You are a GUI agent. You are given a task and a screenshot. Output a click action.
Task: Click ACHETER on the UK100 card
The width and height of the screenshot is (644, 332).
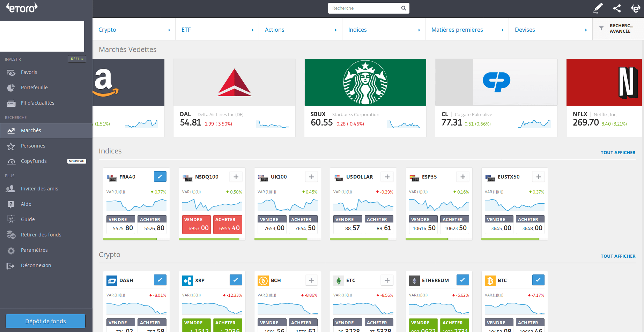coord(303,224)
